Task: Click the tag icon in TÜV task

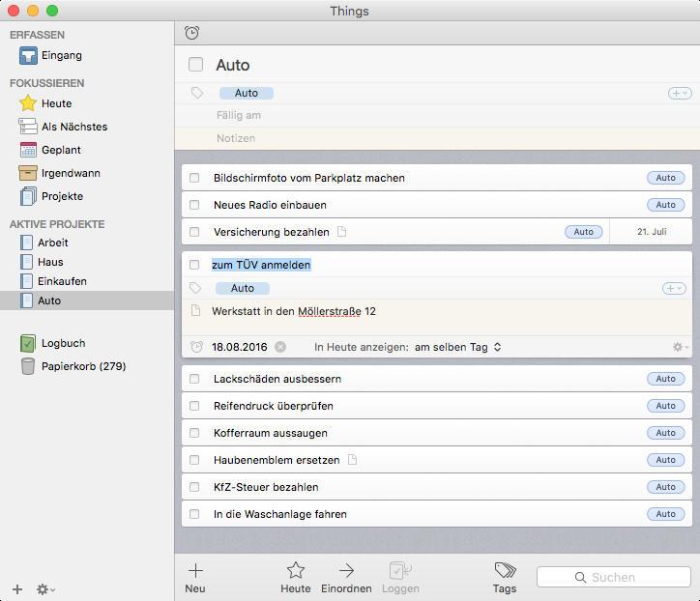Action: pyautogui.click(x=195, y=288)
